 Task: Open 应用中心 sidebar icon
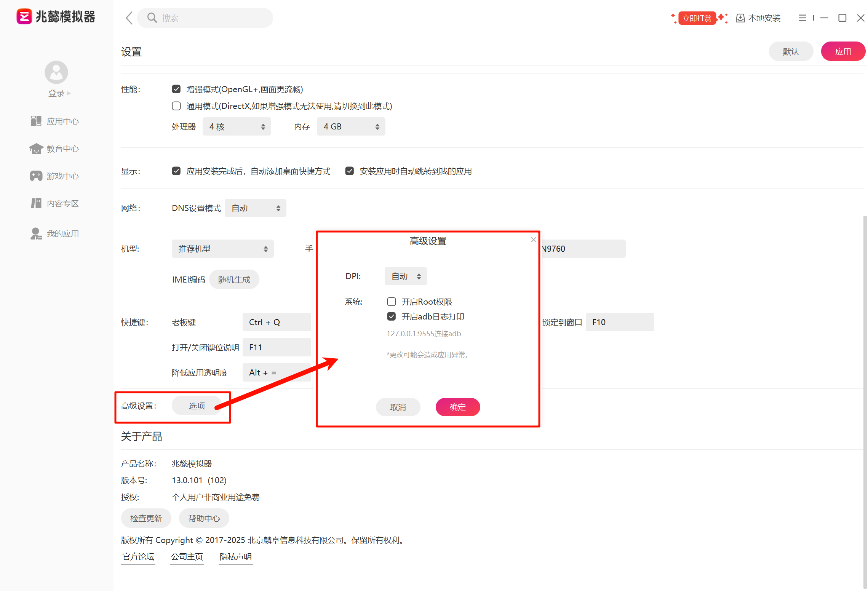pos(36,121)
